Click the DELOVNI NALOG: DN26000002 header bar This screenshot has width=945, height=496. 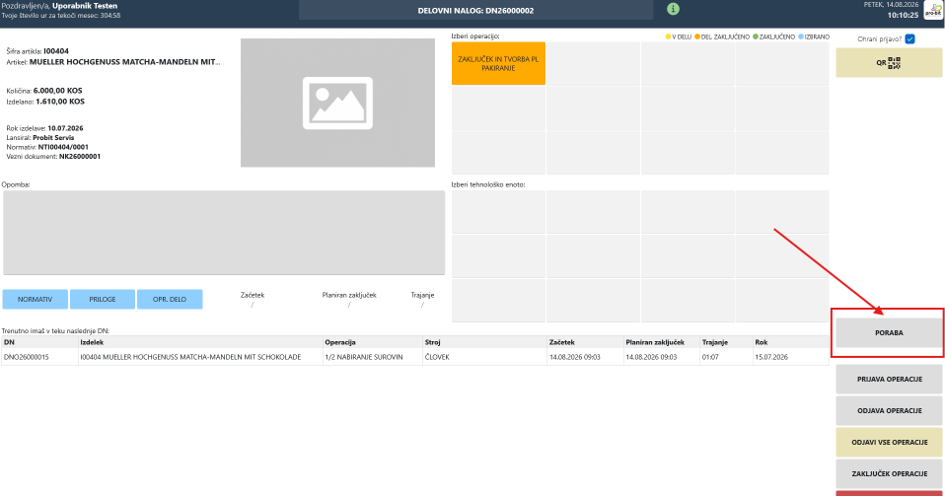[x=476, y=10]
